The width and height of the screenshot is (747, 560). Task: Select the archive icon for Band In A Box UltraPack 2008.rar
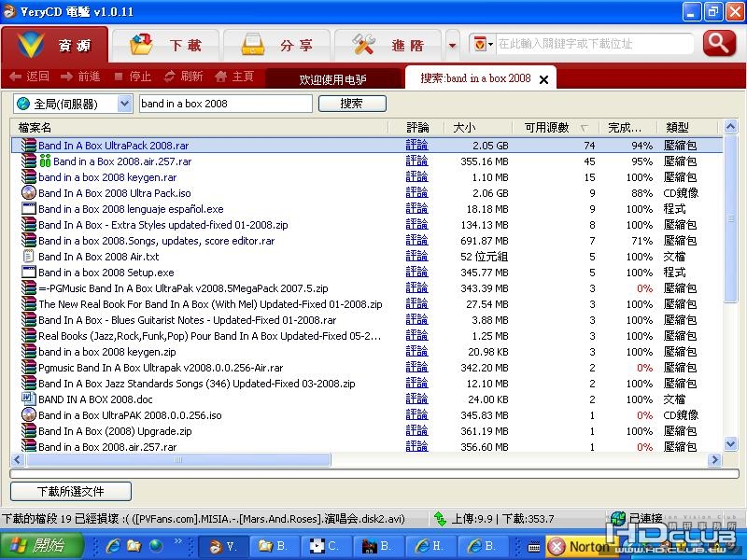click(29, 146)
